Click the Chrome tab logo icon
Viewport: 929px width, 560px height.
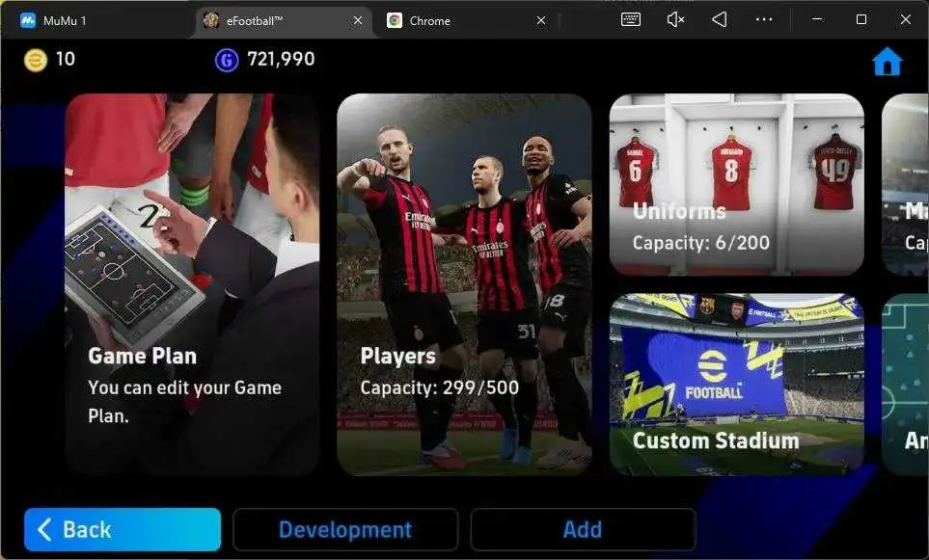(x=394, y=20)
